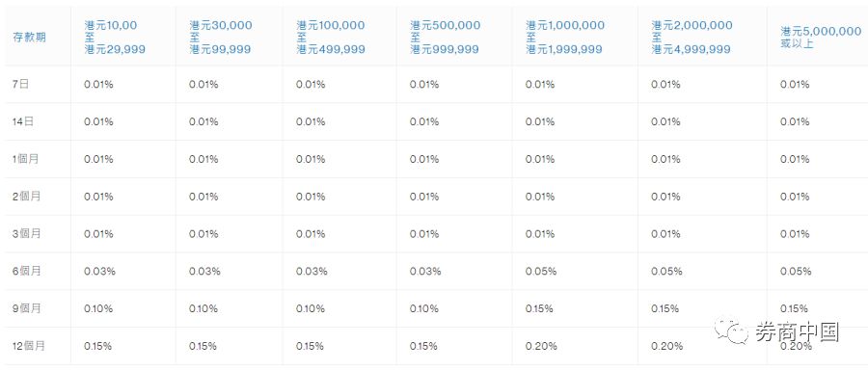
Task: Select the 港元10,00 至 29,999 header
Action: point(115,37)
